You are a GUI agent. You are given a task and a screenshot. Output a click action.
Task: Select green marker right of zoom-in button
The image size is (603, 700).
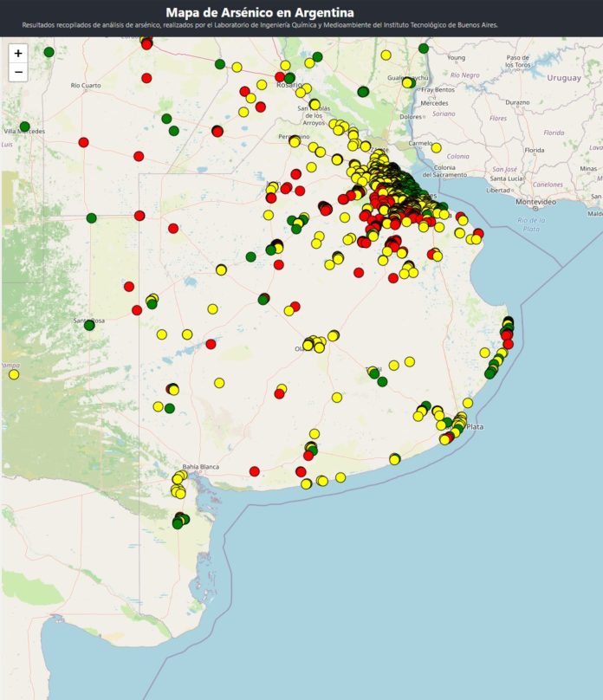pyautogui.click(x=49, y=52)
